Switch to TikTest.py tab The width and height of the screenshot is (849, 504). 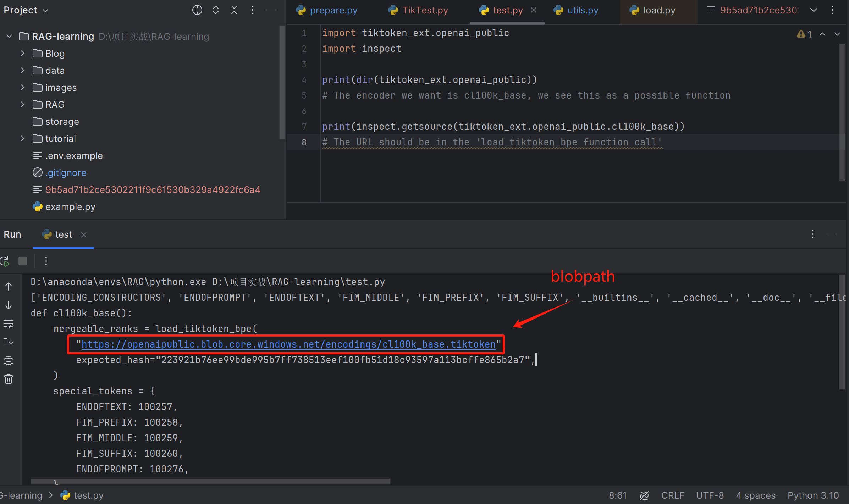(418, 10)
